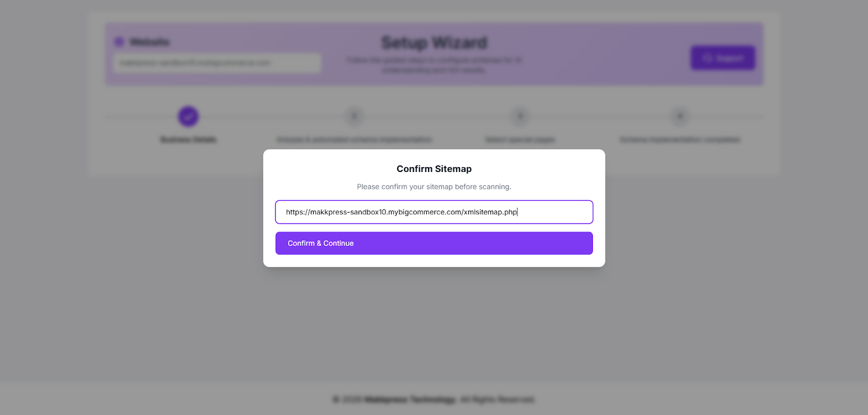Select the step 3 circle indicator
The image size is (868, 415).
520,116
